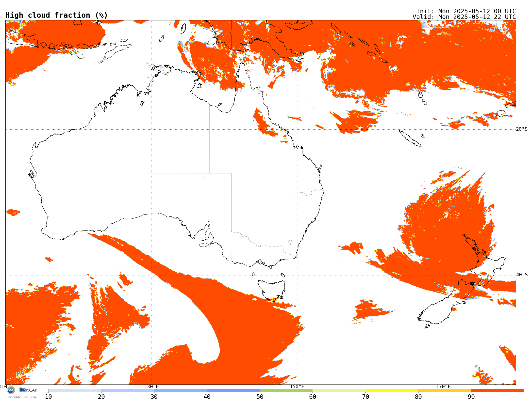Click the colorbar tick label 40
This screenshot has width=532, height=400.
(207, 397)
